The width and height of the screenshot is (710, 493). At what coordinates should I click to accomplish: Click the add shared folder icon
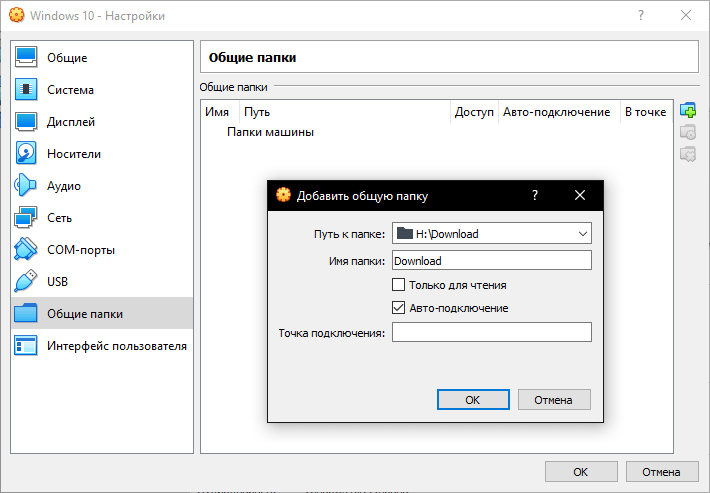pyautogui.click(x=688, y=110)
